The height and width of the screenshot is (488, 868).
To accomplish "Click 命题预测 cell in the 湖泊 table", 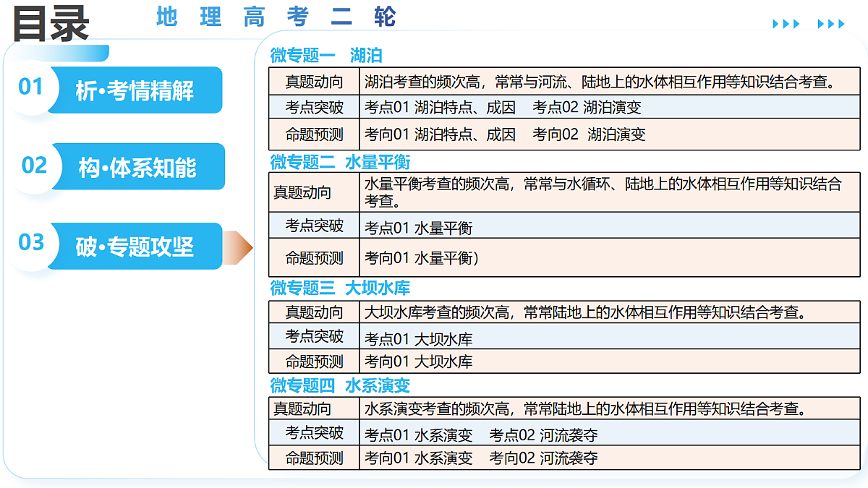I will point(315,134).
